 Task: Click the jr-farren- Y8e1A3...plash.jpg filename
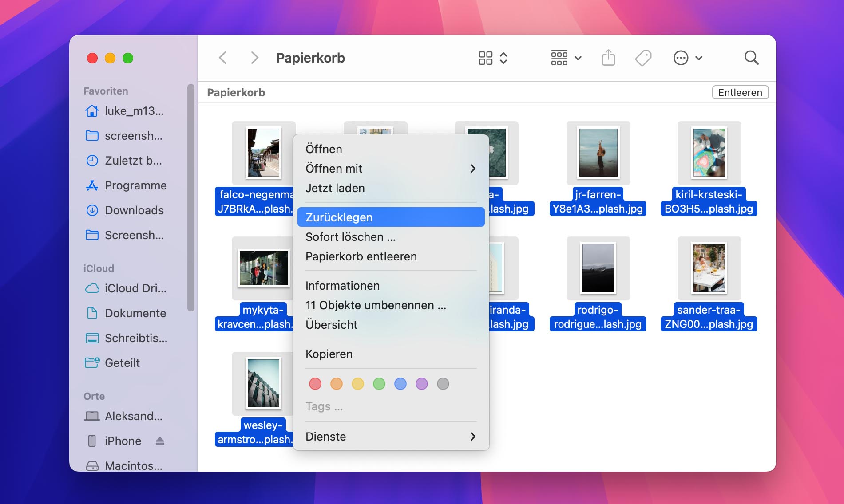[x=598, y=201]
